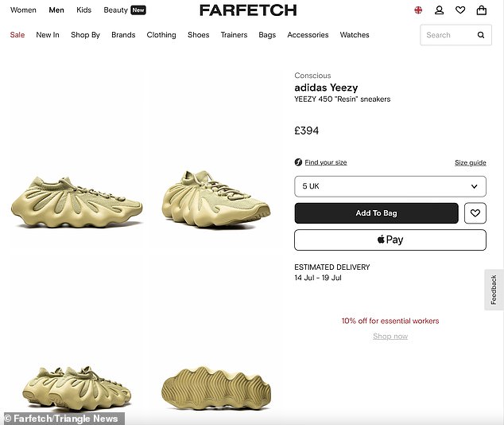Open the Size guide link
The height and width of the screenshot is (425, 504).
[471, 162]
